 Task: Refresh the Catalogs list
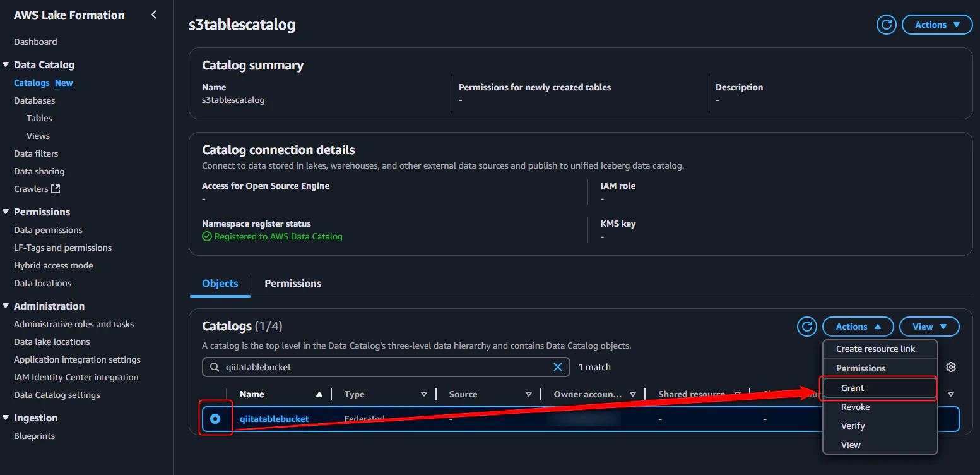807,327
